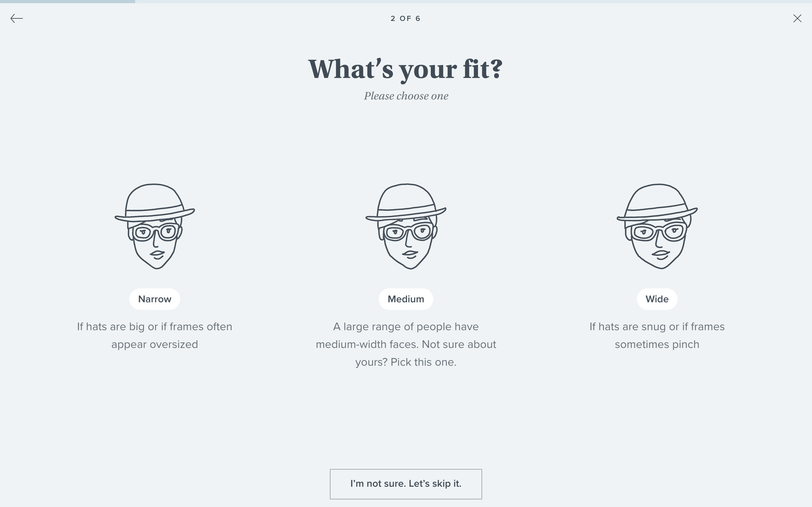Screen dimensions: 812x507
Task: Choose the Medium fit option label
Action: click(x=406, y=299)
